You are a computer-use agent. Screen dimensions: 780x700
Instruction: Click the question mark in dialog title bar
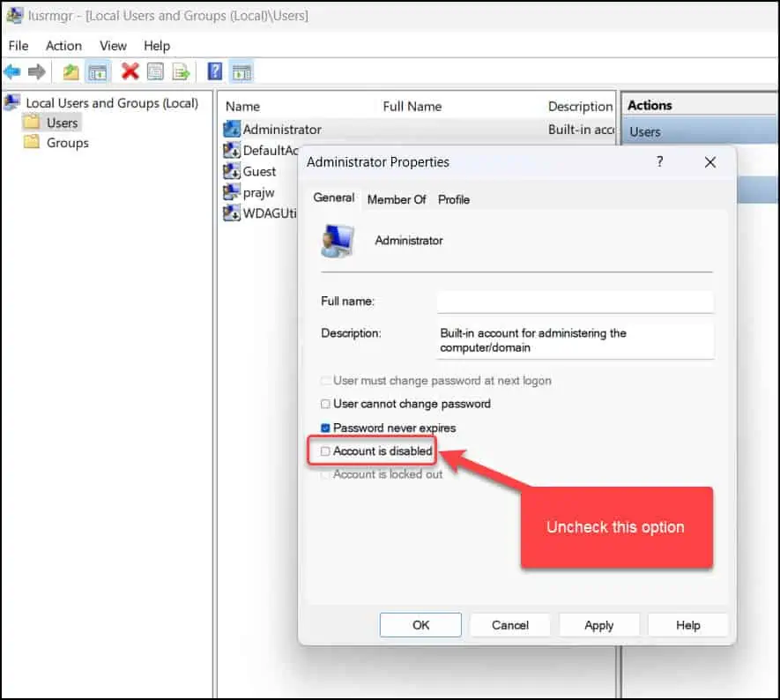(x=659, y=161)
